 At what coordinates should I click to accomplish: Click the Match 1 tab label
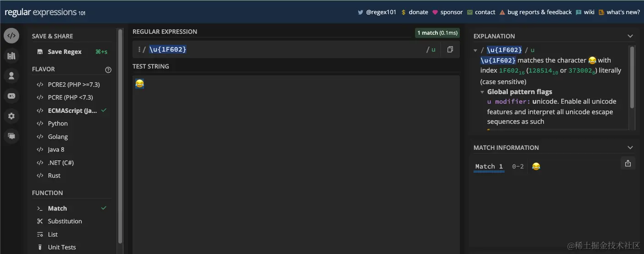(x=489, y=167)
